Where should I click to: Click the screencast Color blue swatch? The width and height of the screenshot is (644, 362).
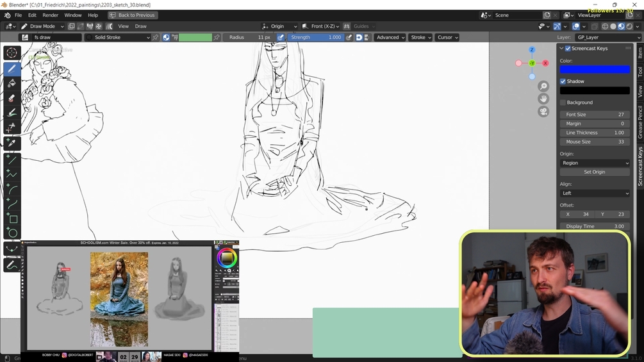[x=595, y=69]
